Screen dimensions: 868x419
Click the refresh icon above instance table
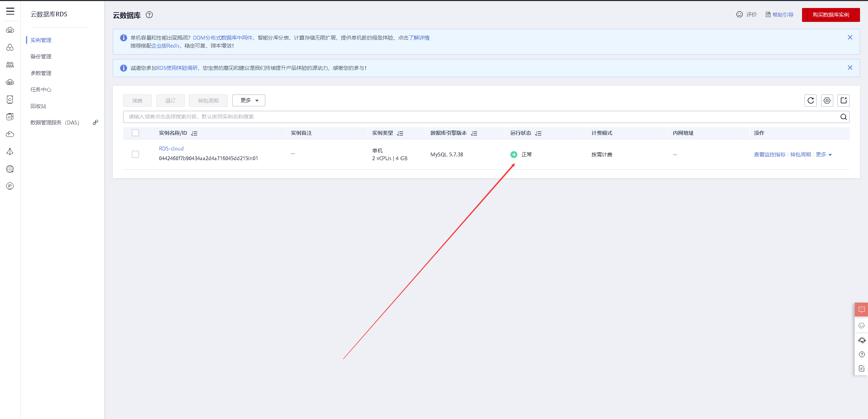point(810,101)
